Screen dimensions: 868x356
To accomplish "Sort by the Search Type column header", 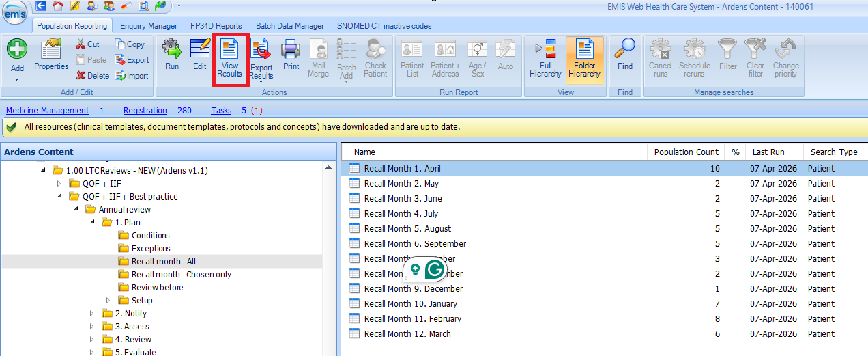I will click(835, 152).
